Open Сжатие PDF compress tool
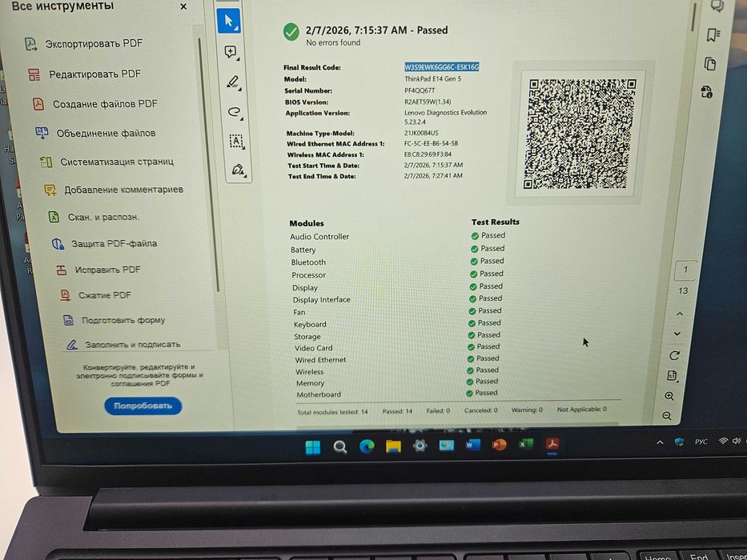747x560 pixels. click(x=94, y=295)
